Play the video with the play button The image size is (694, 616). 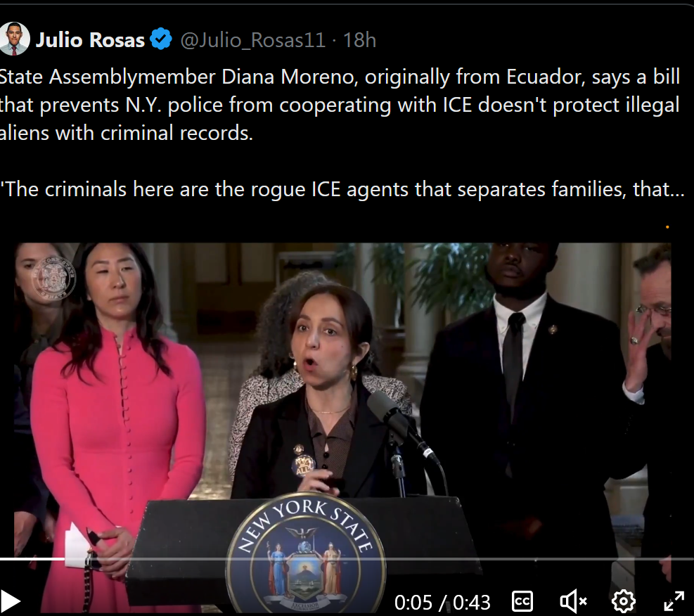10,601
